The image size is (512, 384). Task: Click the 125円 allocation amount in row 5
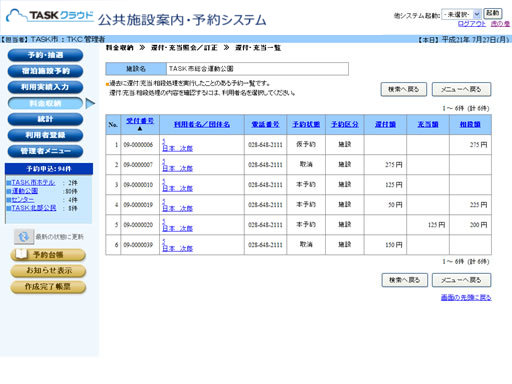[436, 225]
